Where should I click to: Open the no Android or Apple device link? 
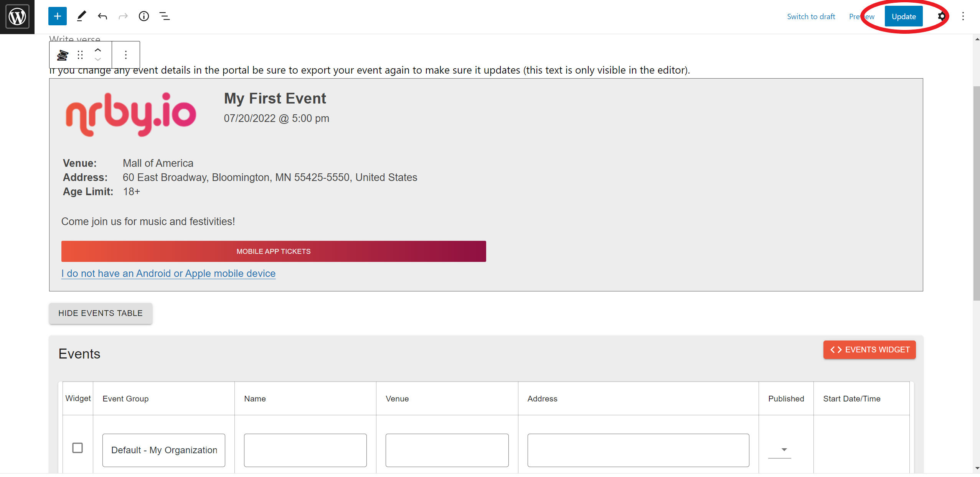coord(168,273)
